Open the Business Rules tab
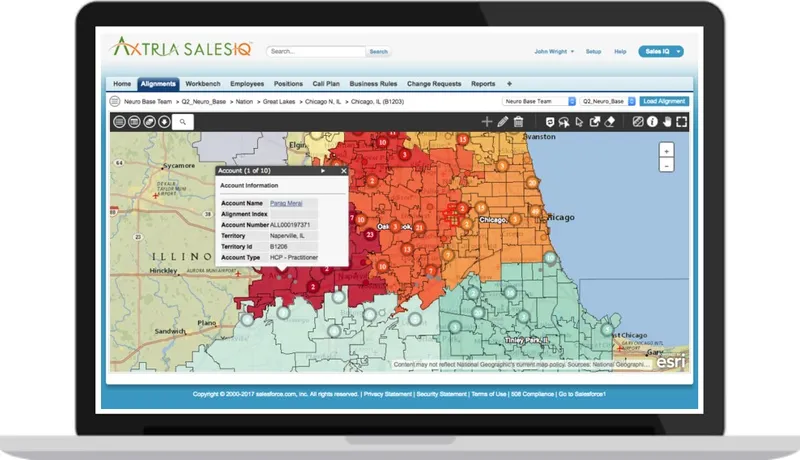 pyautogui.click(x=373, y=84)
